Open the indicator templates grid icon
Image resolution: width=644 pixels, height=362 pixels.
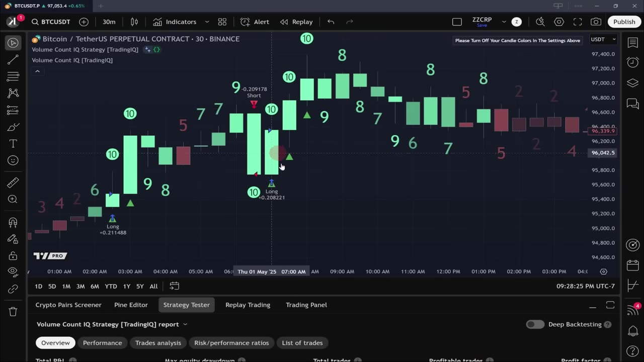pos(222,22)
